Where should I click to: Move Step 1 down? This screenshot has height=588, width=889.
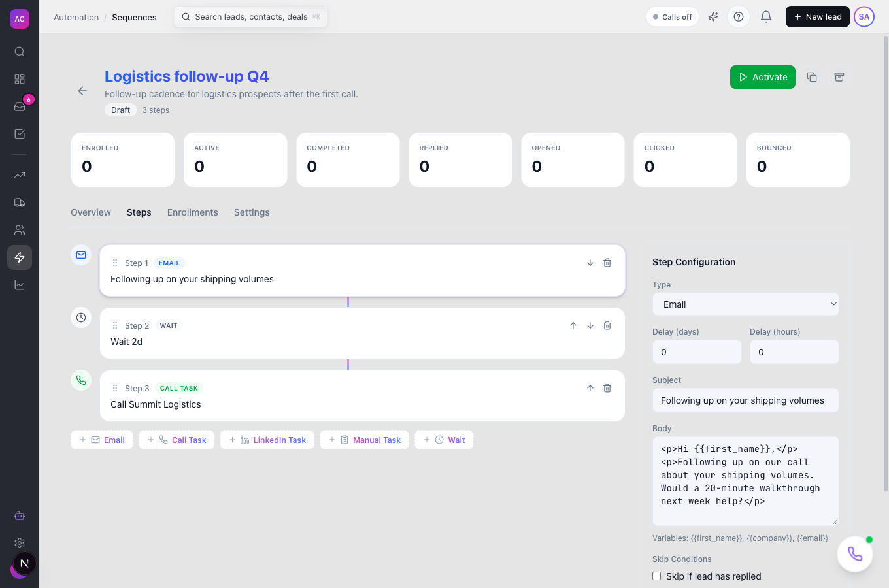click(x=590, y=263)
